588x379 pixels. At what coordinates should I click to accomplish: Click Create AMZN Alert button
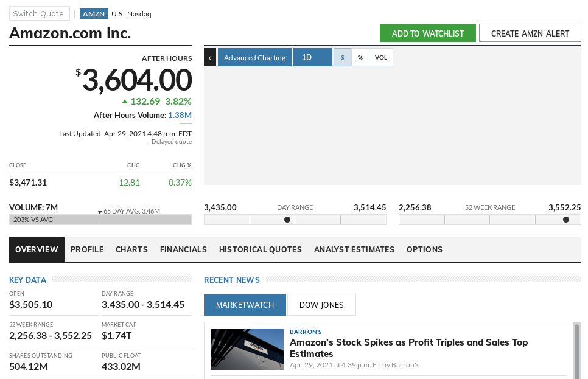click(x=530, y=33)
